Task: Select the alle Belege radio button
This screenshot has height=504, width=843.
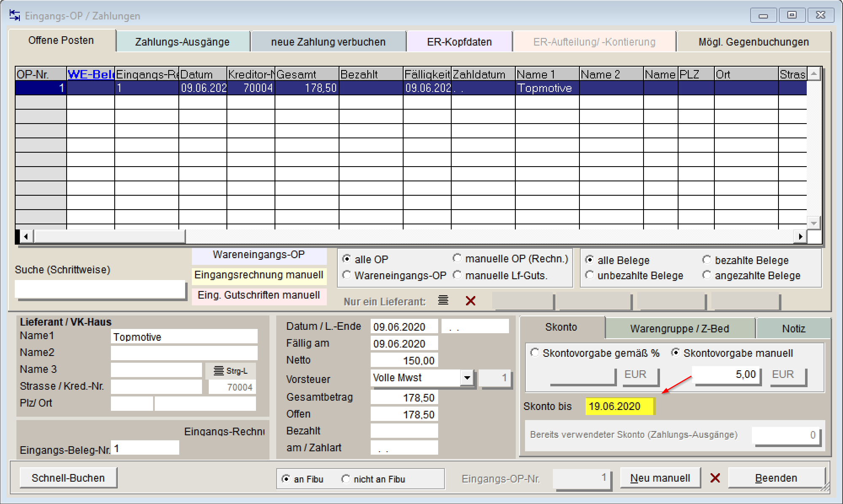Action: (590, 260)
